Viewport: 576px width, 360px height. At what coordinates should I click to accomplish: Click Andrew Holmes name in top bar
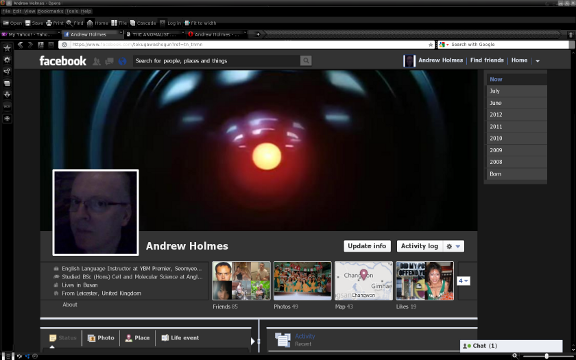coord(440,60)
